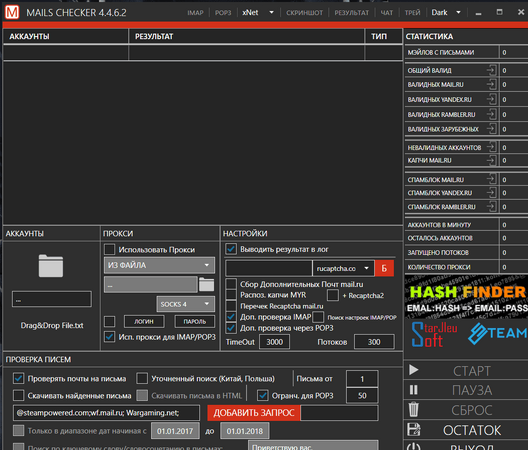This screenshot has height=450, width=528.
Task: Click the proxy file path field
Action: click(151, 285)
